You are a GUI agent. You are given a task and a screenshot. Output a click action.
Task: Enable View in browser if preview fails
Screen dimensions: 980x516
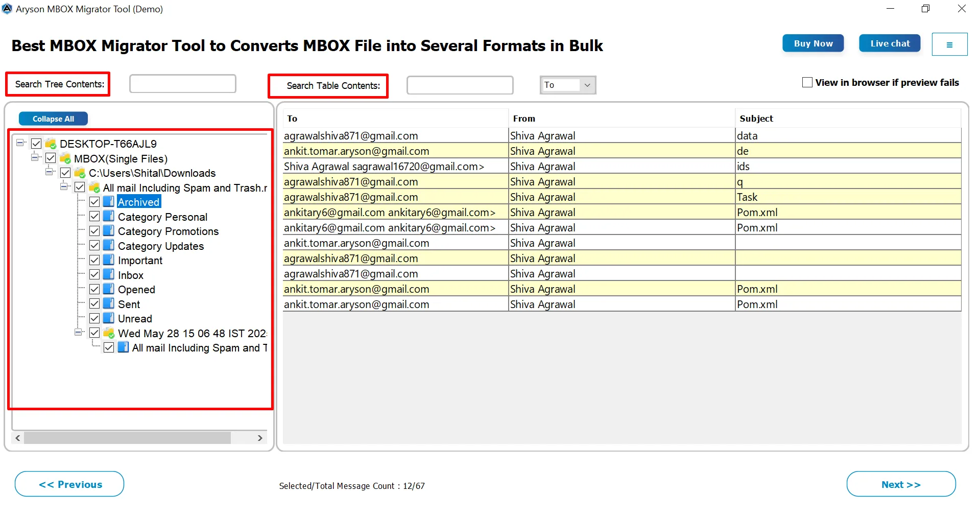click(x=807, y=82)
